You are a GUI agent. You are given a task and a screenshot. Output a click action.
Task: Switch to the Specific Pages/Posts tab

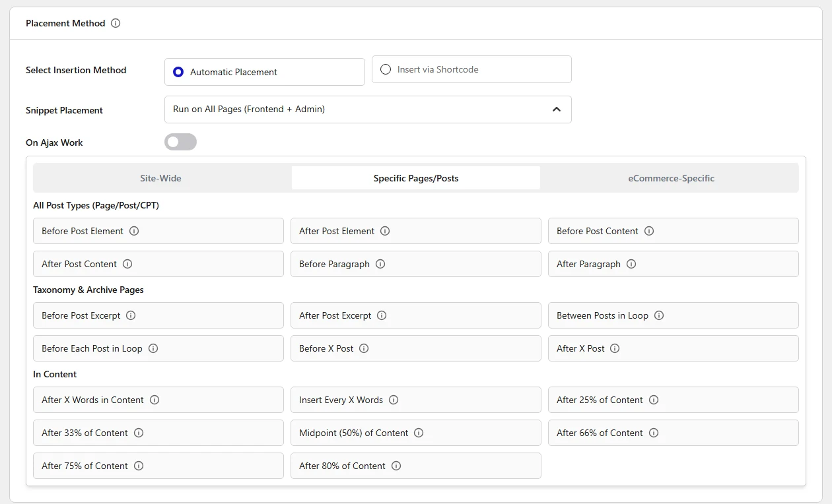[x=416, y=178]
